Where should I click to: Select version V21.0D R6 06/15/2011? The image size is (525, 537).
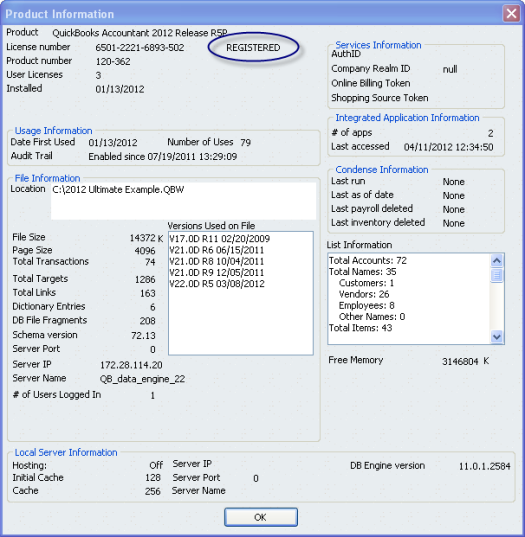(217, 250)
